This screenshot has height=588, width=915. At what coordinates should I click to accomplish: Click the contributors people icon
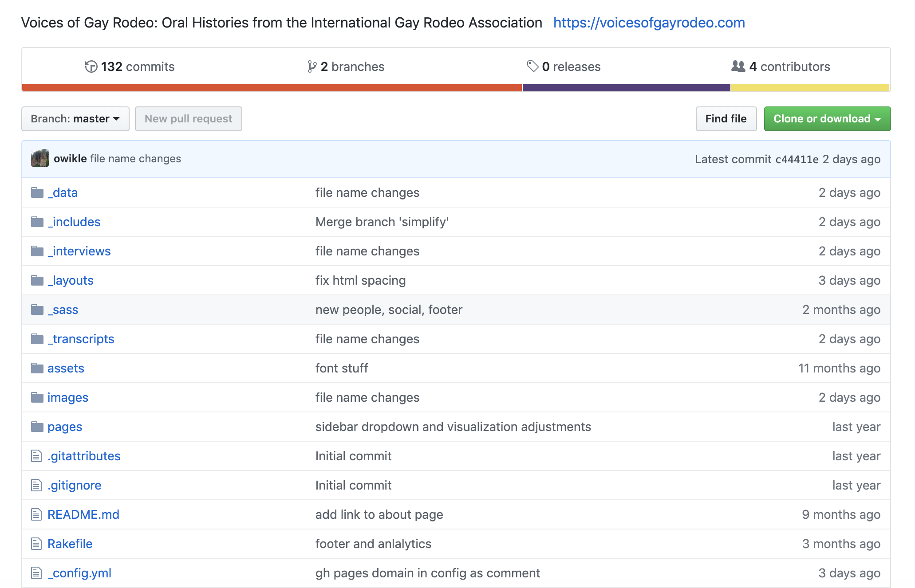738,67
